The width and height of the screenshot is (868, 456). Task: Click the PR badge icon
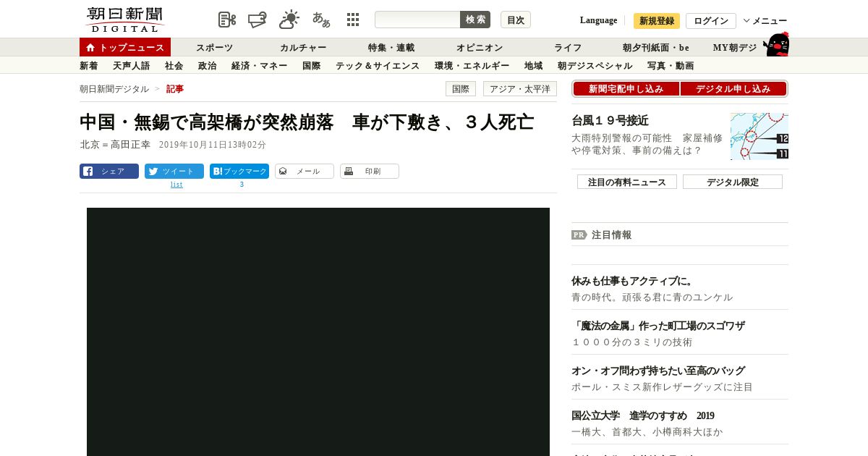(579, 235)
